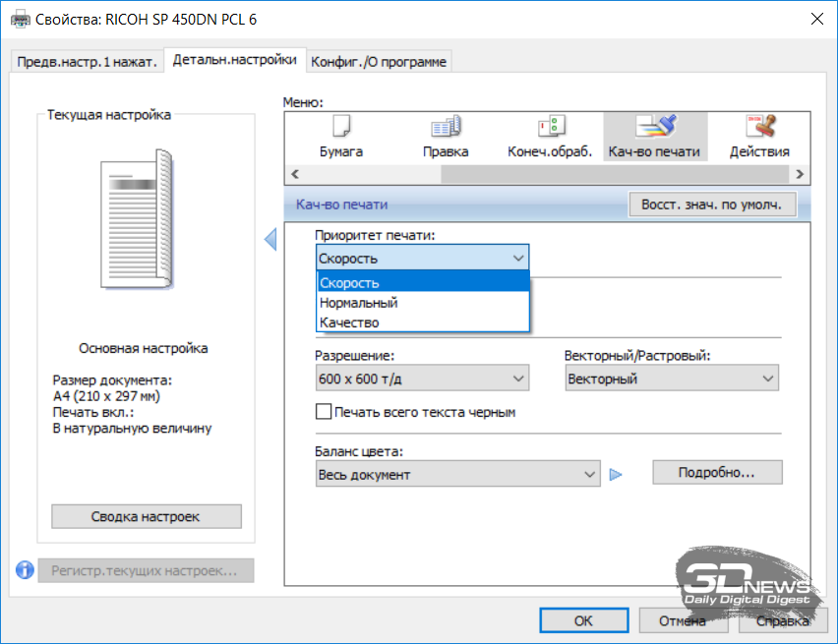838x644 pixels.
Task: Click the menu scrollbar right arrow
Action: pyautogui.click(x=800, y=174)
